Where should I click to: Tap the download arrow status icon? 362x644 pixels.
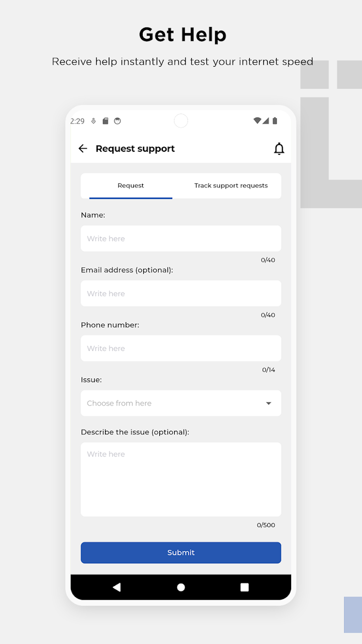[x=93, y=121]
